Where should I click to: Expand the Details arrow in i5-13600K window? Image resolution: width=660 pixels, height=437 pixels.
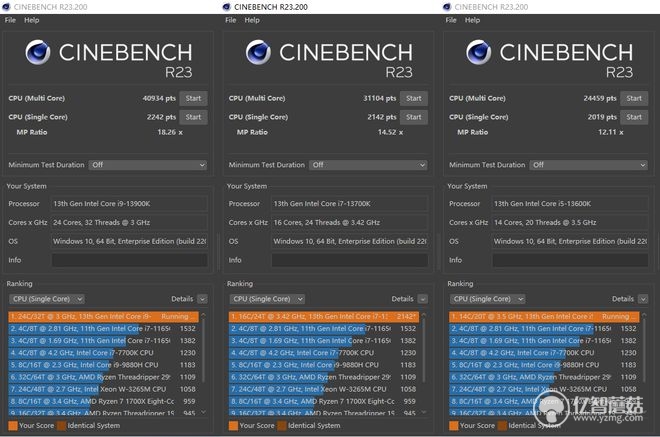pyautogui.click(x=643, y=299)
